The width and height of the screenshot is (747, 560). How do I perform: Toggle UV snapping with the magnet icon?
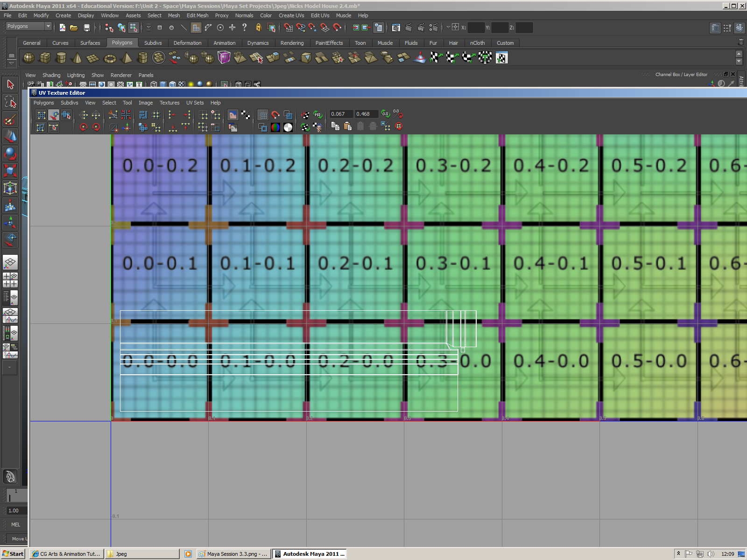pos(275,114)
